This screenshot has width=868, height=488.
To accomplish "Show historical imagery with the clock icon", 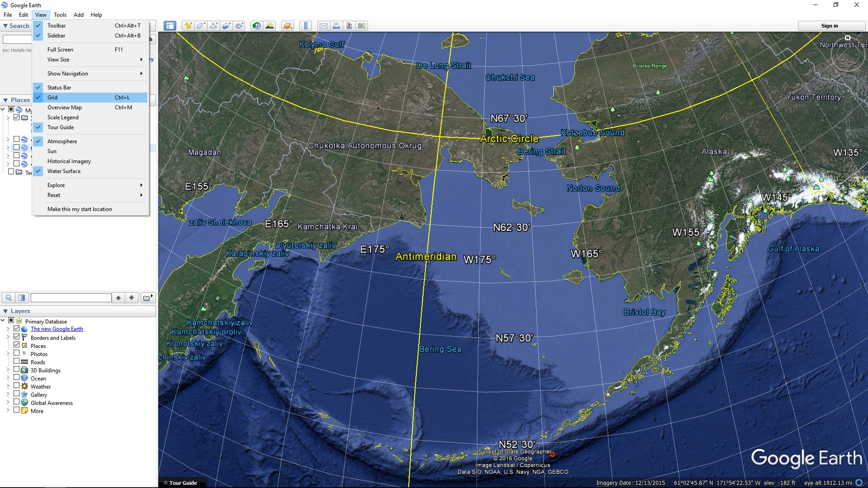I will pyautogui.click(x=257, y=26).
